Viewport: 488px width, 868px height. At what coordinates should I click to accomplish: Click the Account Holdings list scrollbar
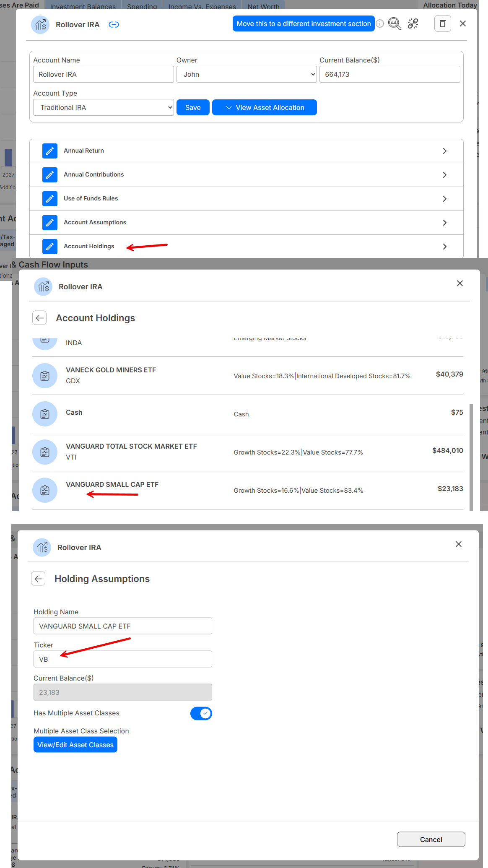pyautogui.click(x=471, y=457)
